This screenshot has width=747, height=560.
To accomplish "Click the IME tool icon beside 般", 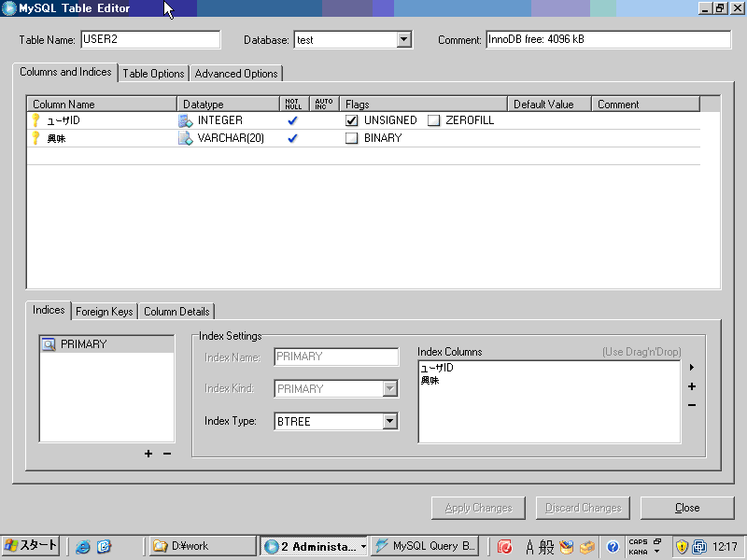I will coord(567,547).
